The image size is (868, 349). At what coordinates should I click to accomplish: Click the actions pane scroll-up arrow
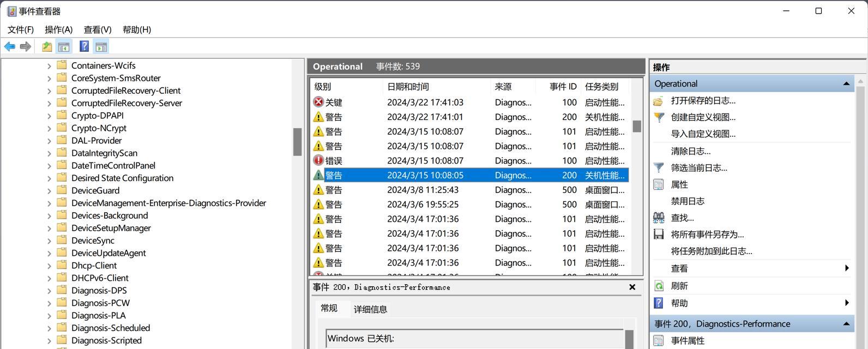[861, 81]
